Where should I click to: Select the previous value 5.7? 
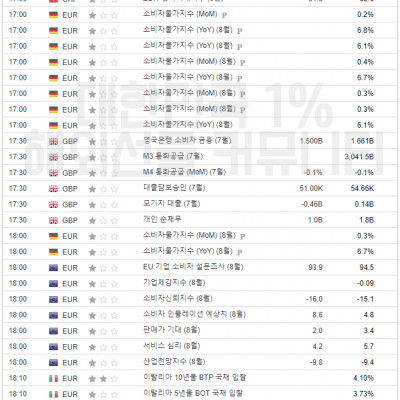tap(369, 347)
